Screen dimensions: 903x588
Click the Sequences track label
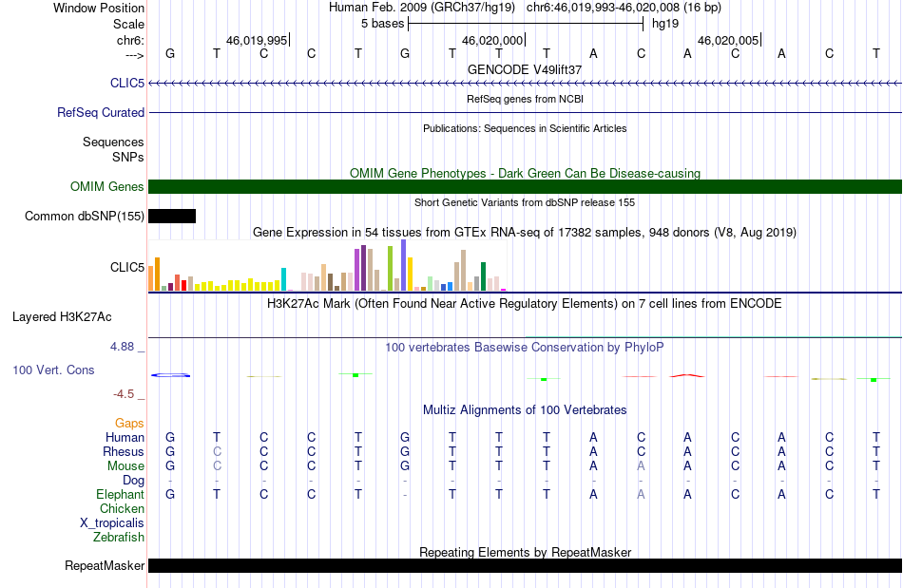113,142
